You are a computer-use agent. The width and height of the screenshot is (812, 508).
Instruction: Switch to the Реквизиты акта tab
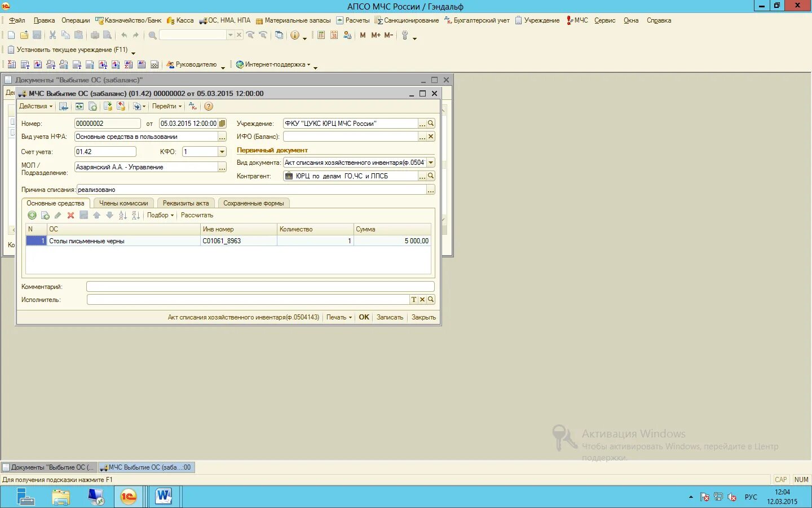[x=186, y=203]
